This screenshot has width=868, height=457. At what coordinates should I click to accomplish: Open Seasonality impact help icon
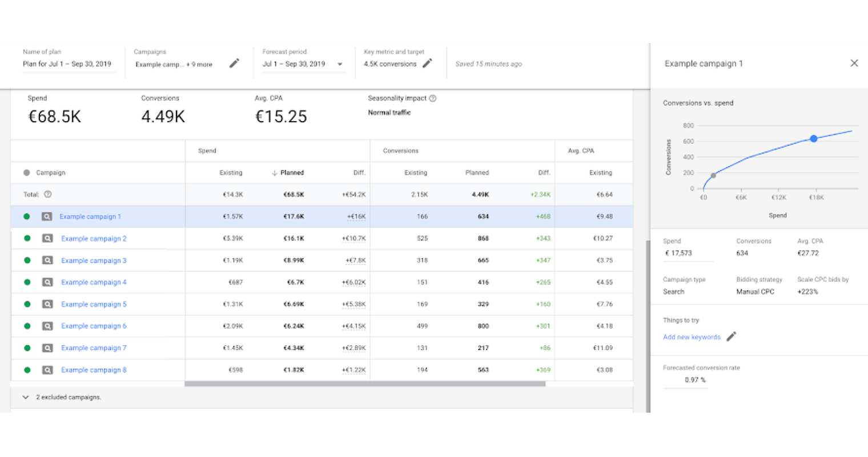(x=433, y=98)
